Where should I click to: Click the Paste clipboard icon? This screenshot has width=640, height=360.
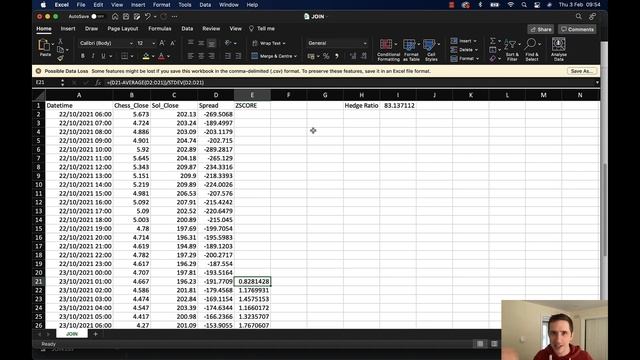coord(44,45)
